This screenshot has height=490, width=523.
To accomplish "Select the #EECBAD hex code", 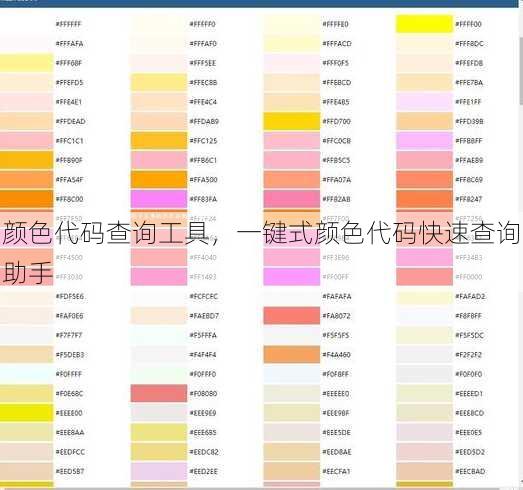I will pyautogui.click(x=470, y=471).
